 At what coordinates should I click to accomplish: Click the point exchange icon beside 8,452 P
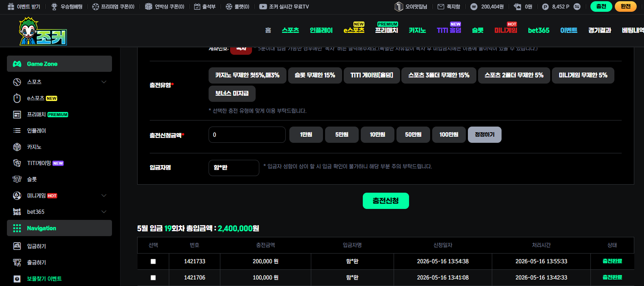click(577, 6)
